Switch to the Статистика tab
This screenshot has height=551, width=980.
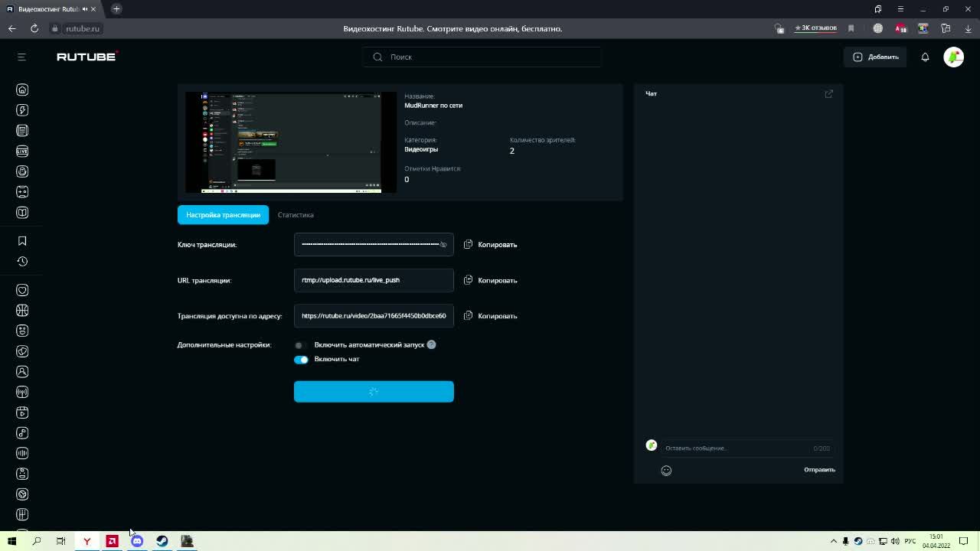(296, 215)
